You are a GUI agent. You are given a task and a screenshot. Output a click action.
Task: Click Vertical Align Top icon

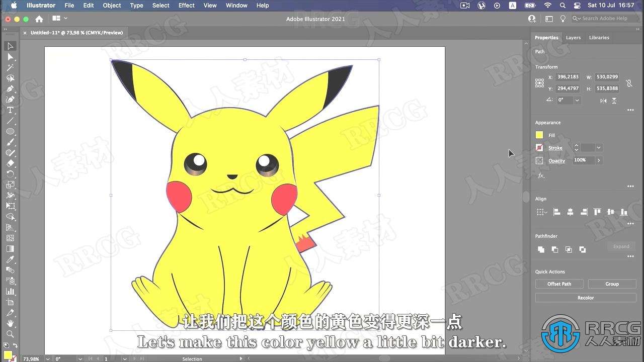(x=597, y=212)
